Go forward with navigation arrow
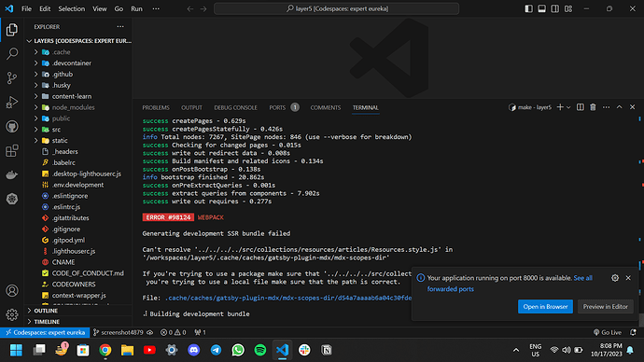 pos(203,8)
